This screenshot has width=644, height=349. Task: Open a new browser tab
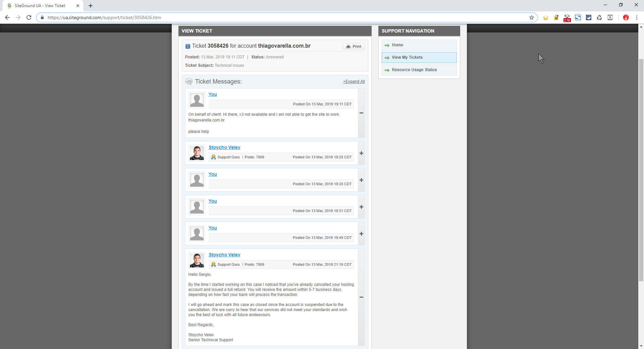[91, 6]
